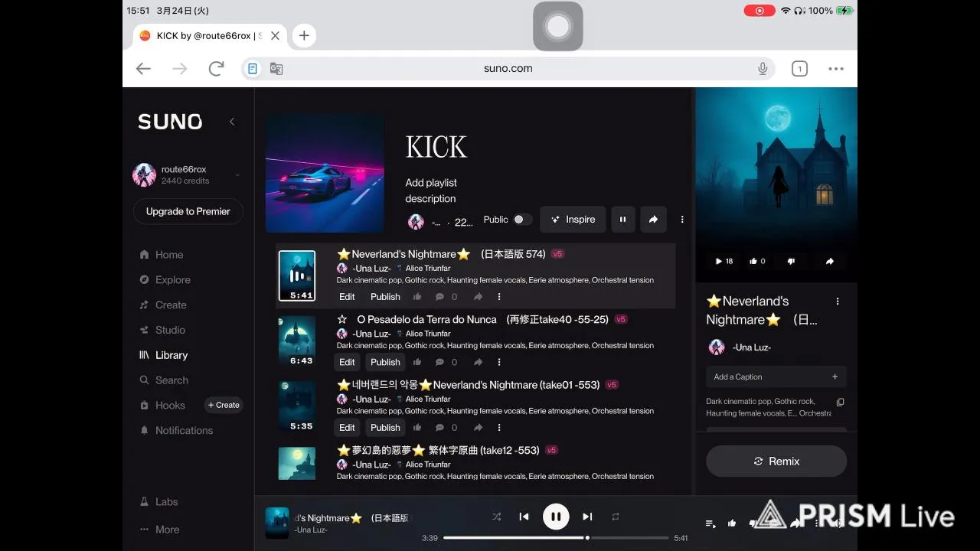Click the Inspire button
980x551 pixels.
tap(573, 220)
